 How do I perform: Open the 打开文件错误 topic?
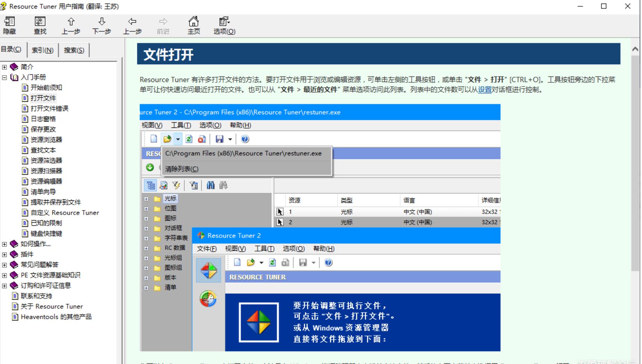49,108
